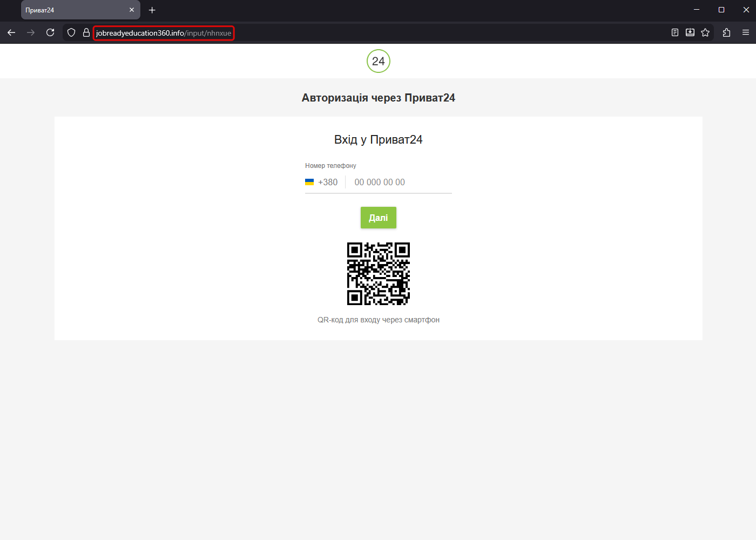Viewport: 756px width, 540px height.
Task: Reload the current page
Action: pos(50,33)
